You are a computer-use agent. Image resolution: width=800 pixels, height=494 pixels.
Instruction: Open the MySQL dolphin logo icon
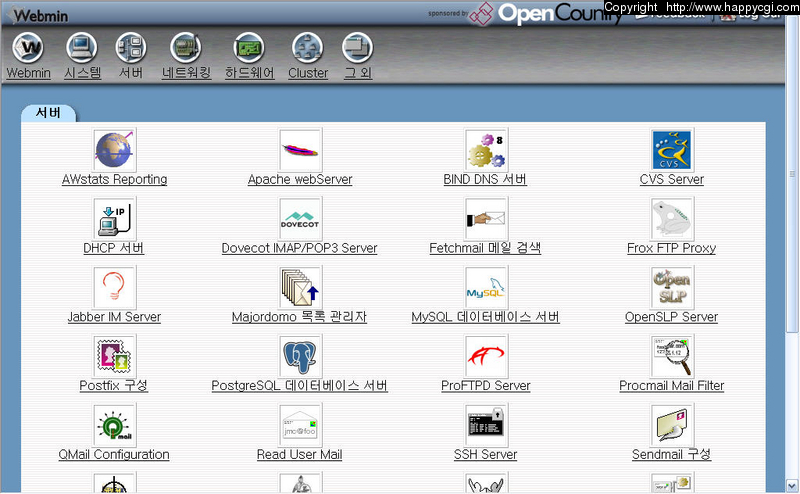[x=486, y=287]
